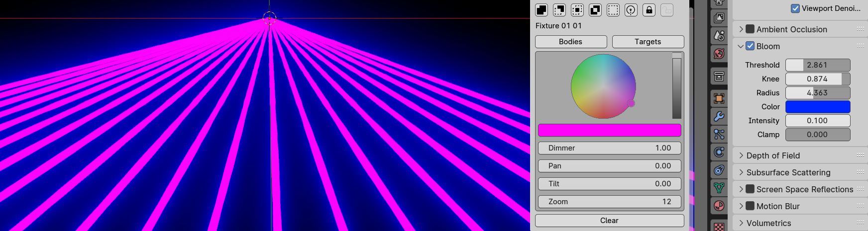Image resolution: width=868 pixels, height=231 pixels.
Task: Click the dashed empty selection icon
Action: click(613, 10)
